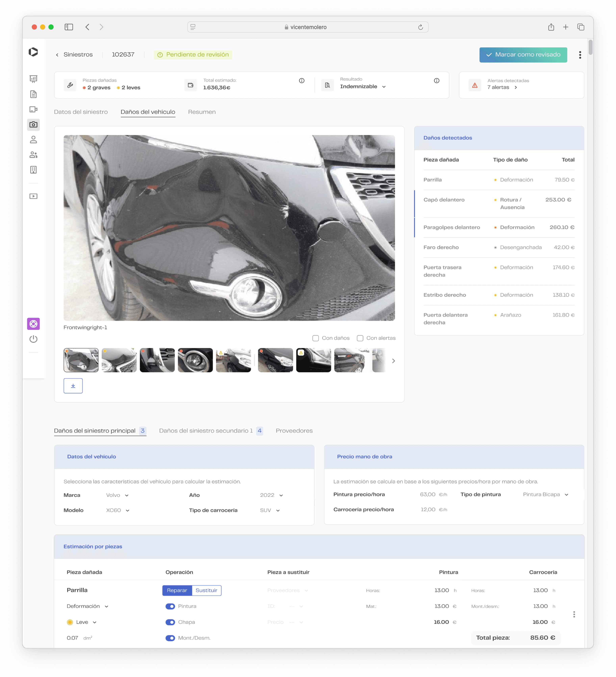Open the sidebar building icon
Image resolution: width=616 pixels, height=677 pixels.
[33, 170]
